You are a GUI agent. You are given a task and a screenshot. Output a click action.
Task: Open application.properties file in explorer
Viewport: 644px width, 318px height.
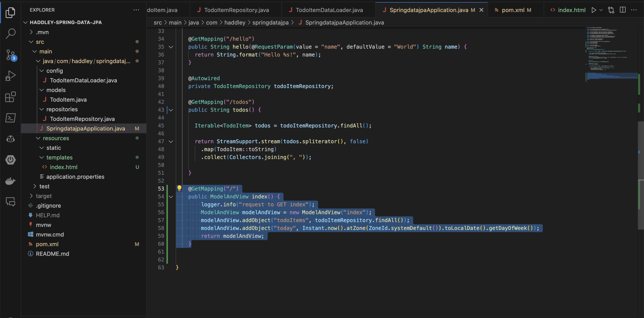75,177
